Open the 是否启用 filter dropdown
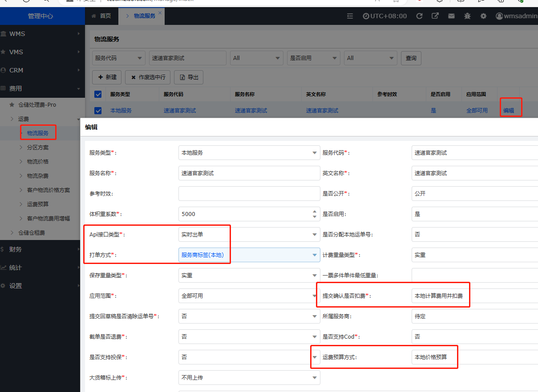The image size is (538, 392). point(314,58)
